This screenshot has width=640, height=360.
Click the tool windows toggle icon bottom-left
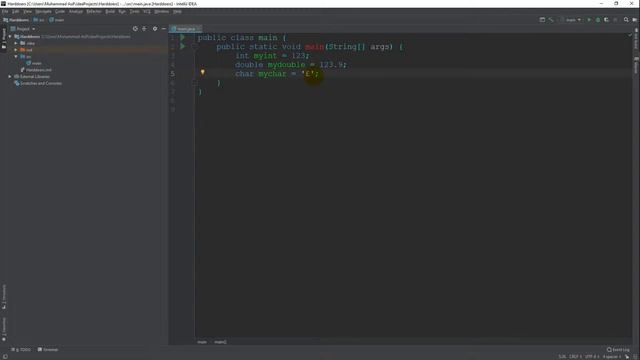coord(5,357)
